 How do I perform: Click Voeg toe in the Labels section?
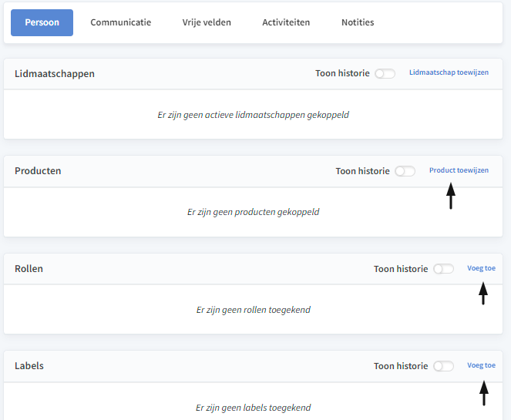point(482,365)
